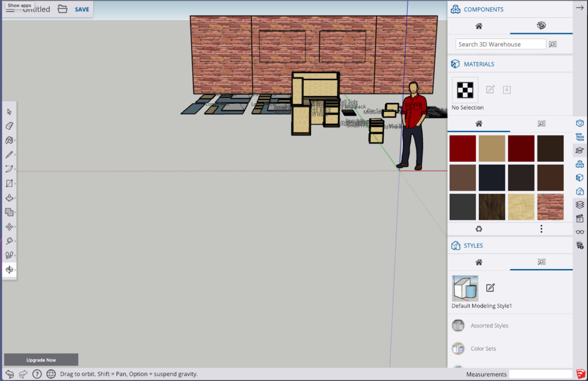Collapse the right panel with the arrow
Screen dimensions: 588x381
click(x=581, y=7)
